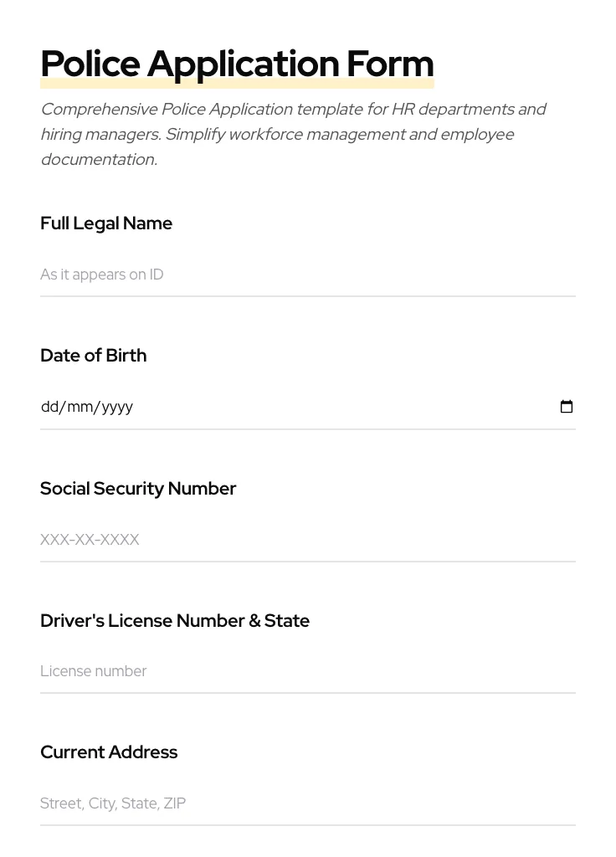The width and height of the screenshot is (616, 857).
Task: Click the Full Legal Name input field
Action: point(308,275)
